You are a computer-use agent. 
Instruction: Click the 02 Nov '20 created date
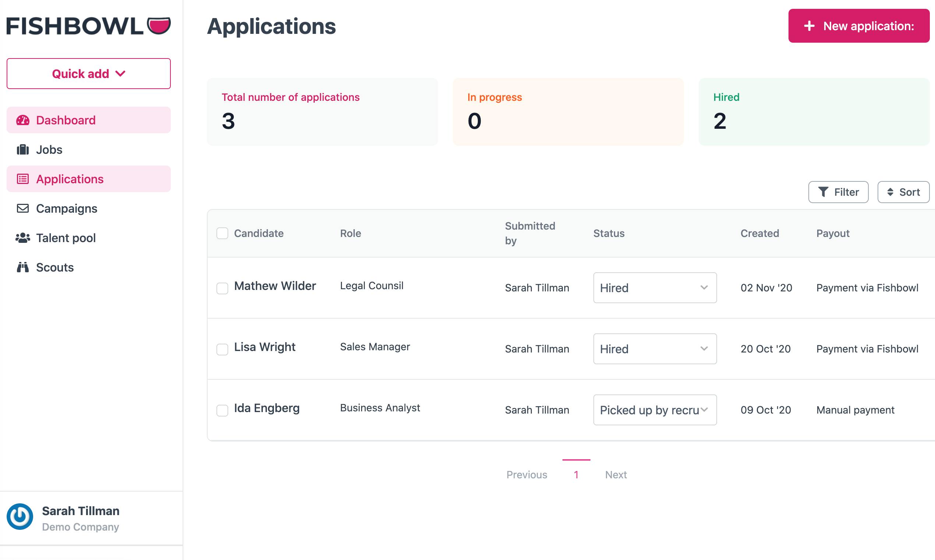766,288
